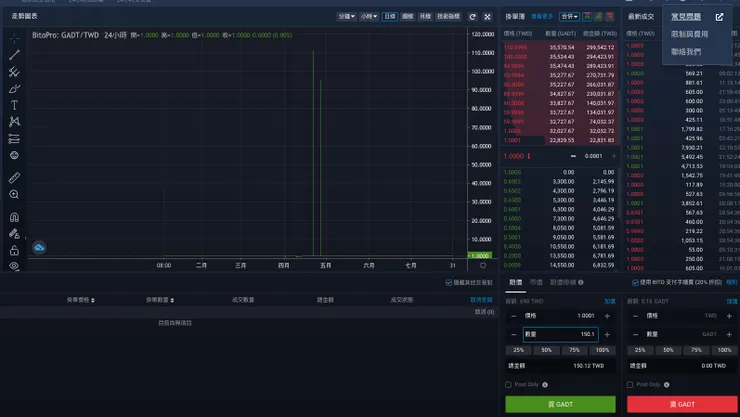The image size is (740, 417).
Task: Switch to 市價 market order tab
Action: pos(536,283)
